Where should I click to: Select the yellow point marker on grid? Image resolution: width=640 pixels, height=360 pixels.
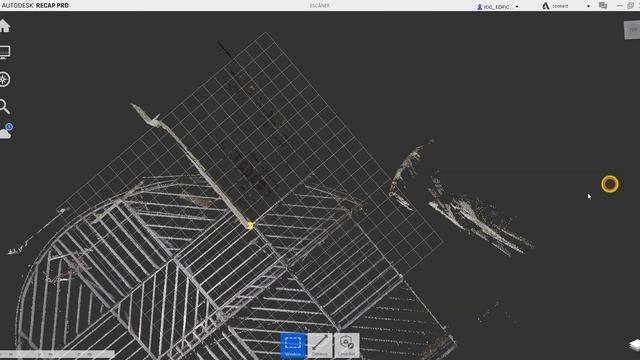coord(250,225)
